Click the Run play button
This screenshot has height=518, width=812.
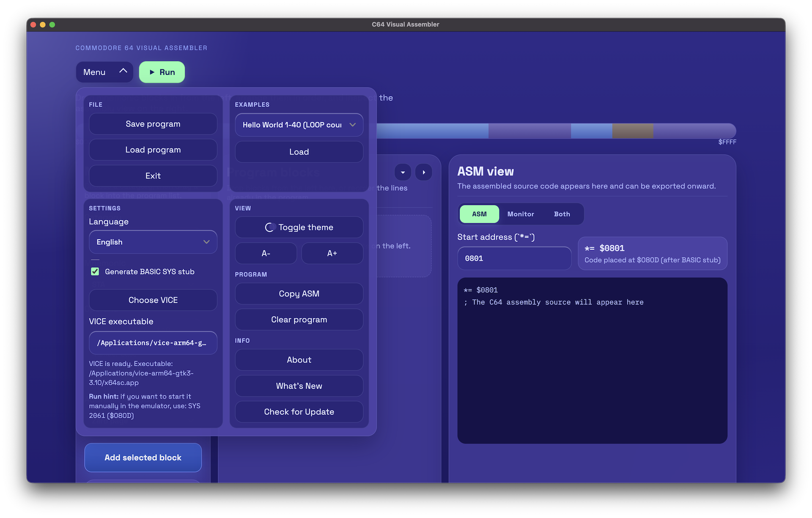[162, 72]
